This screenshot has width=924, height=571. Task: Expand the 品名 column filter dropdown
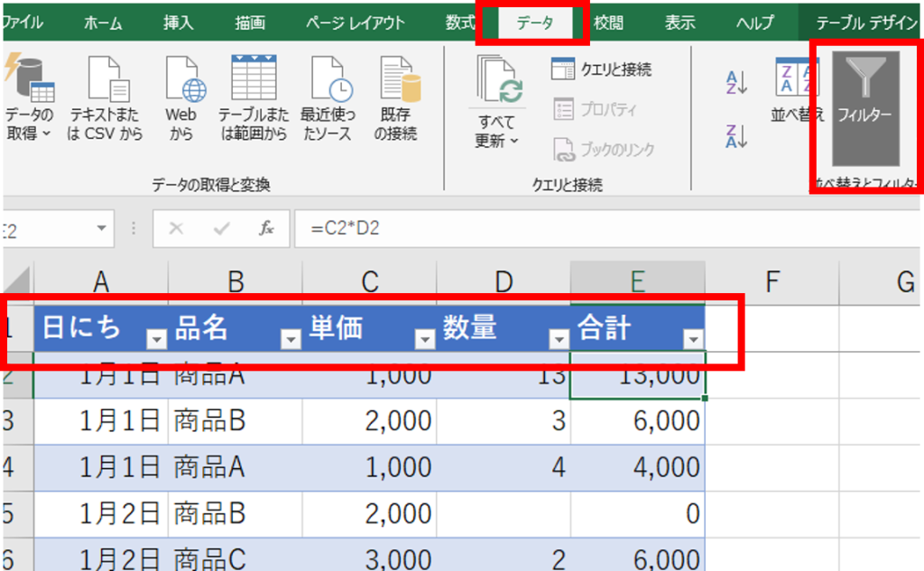point(291,338)
